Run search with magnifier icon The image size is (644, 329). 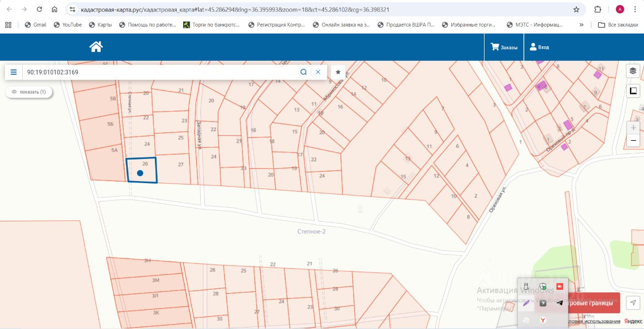[x=303, y=72]
